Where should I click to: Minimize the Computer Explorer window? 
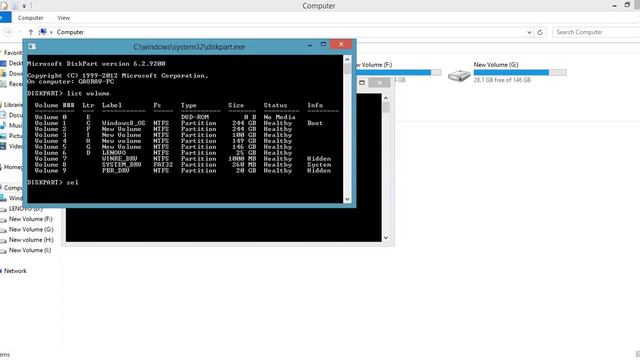pos(614,6)
